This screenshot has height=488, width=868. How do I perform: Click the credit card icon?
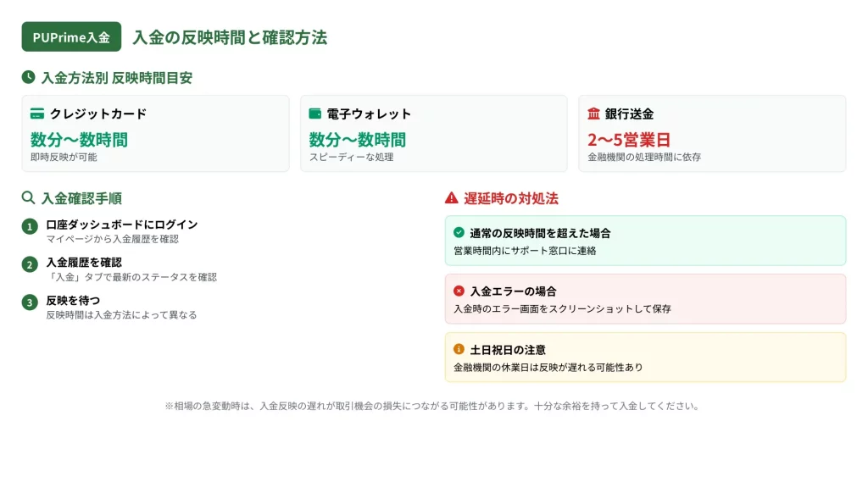[x=37, y=114]
